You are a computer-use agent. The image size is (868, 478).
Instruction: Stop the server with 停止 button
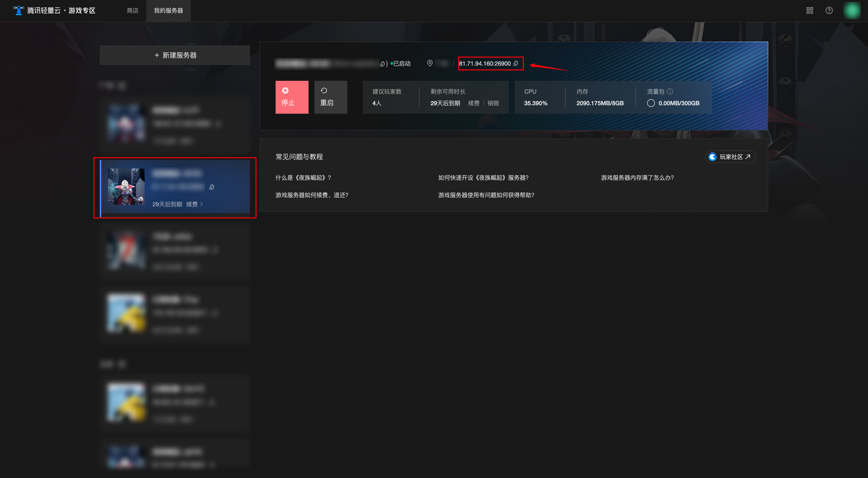[291, 97]
